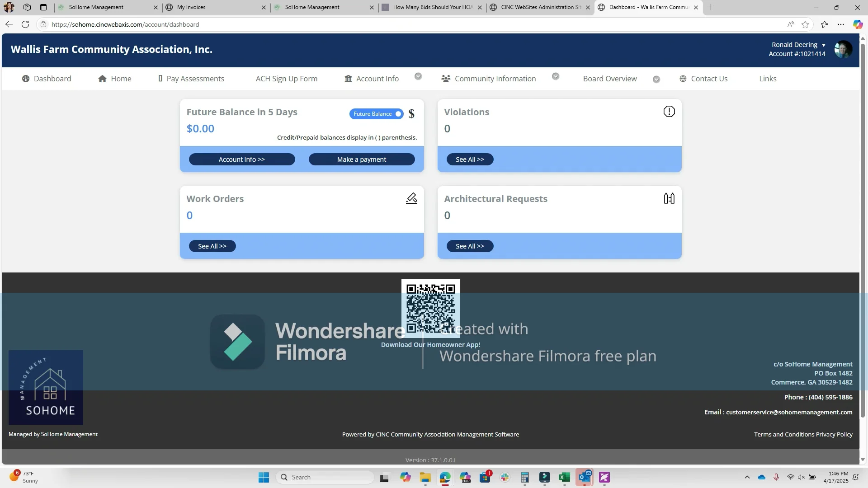
Task: Expand the Board Overview dropdown chevron
Action: click(x=656, y=80)
